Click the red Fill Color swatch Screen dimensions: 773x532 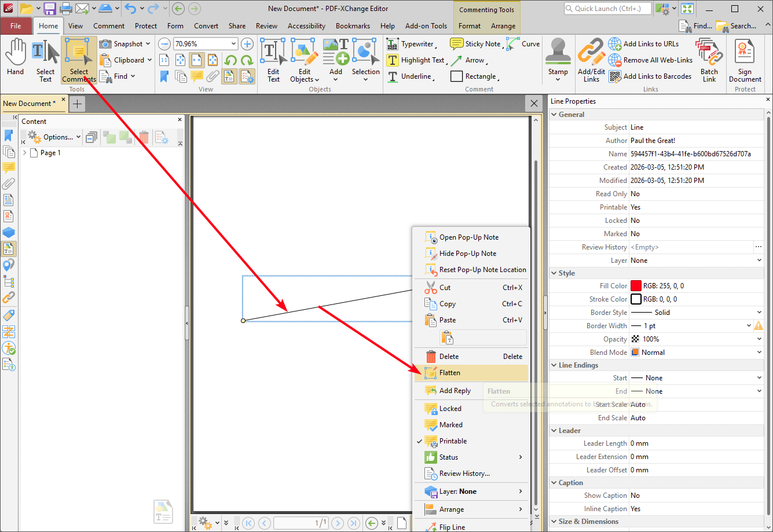coord(636,286)
